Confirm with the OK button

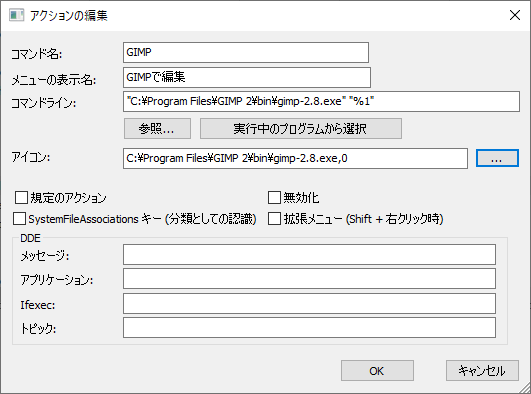(x=377, y=371)
